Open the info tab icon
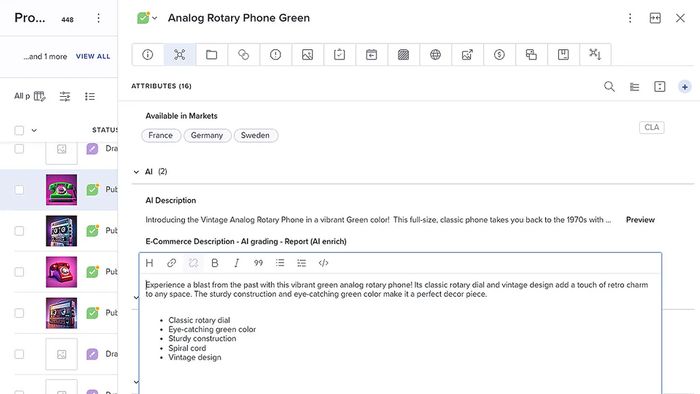This screenshot has height=394, width=700. (148, 54)
